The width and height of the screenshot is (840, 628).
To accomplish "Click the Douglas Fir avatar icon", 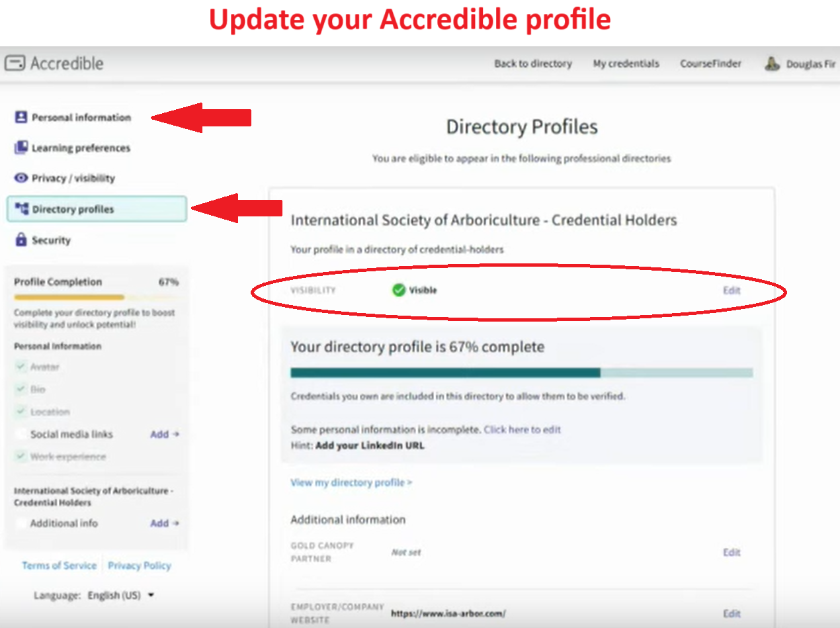I will (x=772, y=64).
